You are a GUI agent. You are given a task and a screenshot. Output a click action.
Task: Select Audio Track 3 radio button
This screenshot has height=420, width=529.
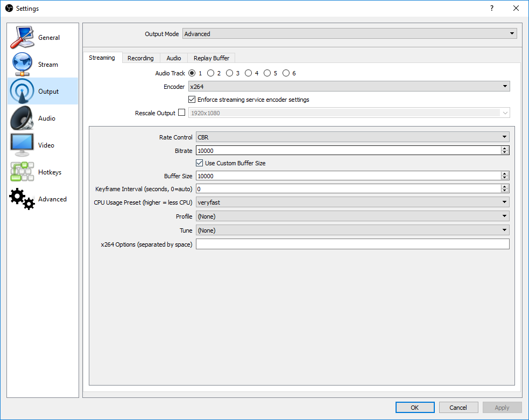point(229,73)
